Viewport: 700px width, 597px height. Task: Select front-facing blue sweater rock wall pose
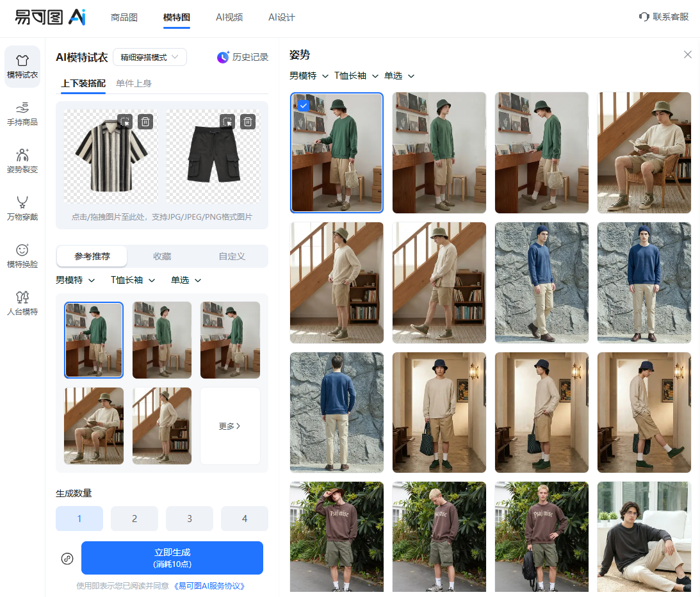click(x=644, y=282)
